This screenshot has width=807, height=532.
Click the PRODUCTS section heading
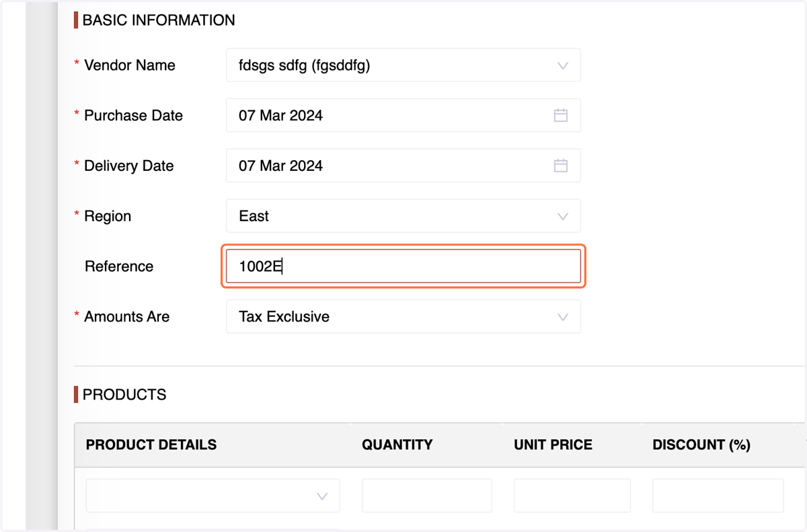(x=124, y=395)
